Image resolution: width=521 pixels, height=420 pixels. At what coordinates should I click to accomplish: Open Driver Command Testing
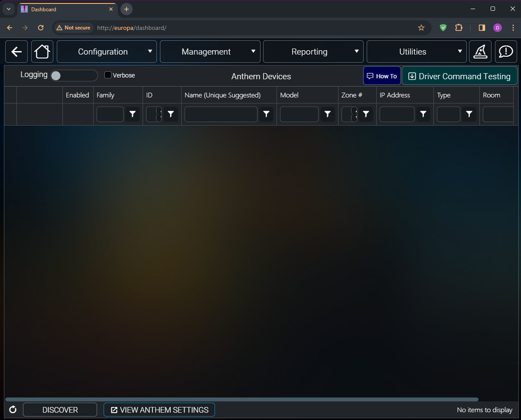tap(459, 76)
